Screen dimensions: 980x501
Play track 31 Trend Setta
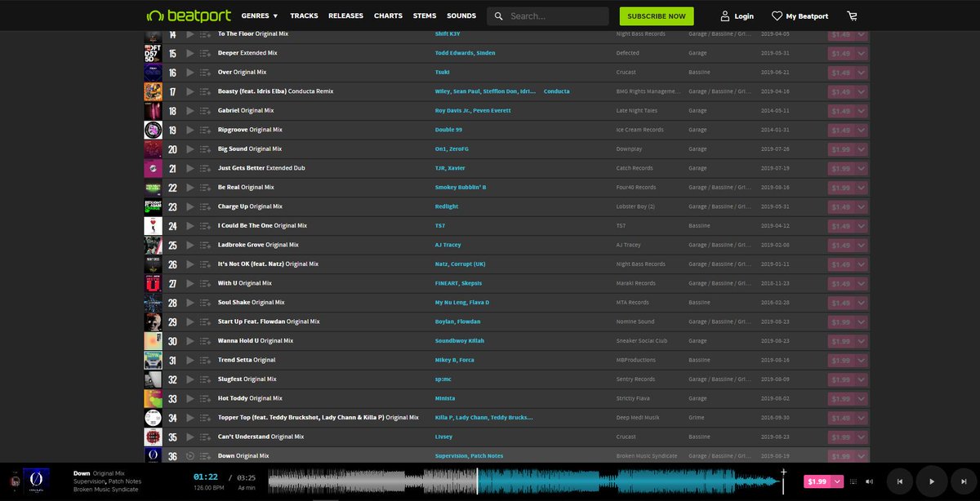tap(189, 360)
